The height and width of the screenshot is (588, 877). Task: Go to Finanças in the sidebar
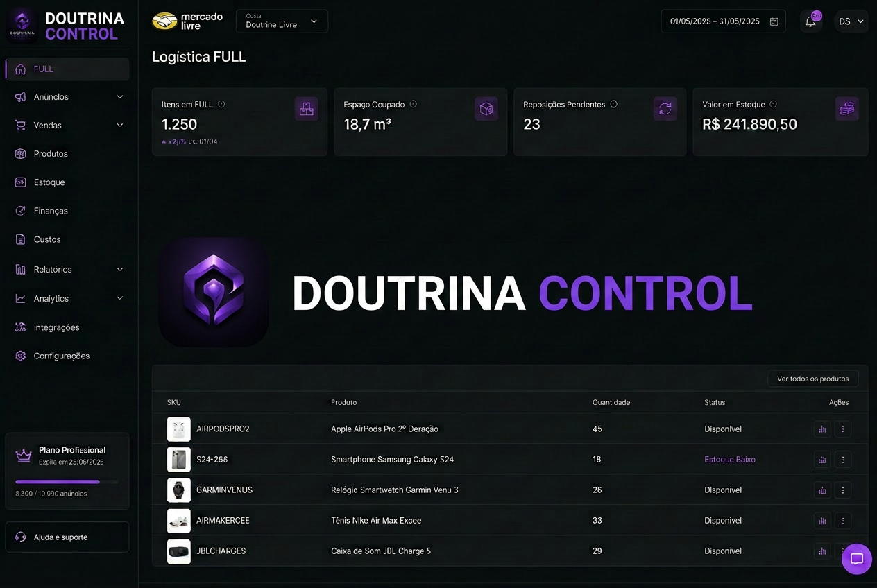coord(67,211)
